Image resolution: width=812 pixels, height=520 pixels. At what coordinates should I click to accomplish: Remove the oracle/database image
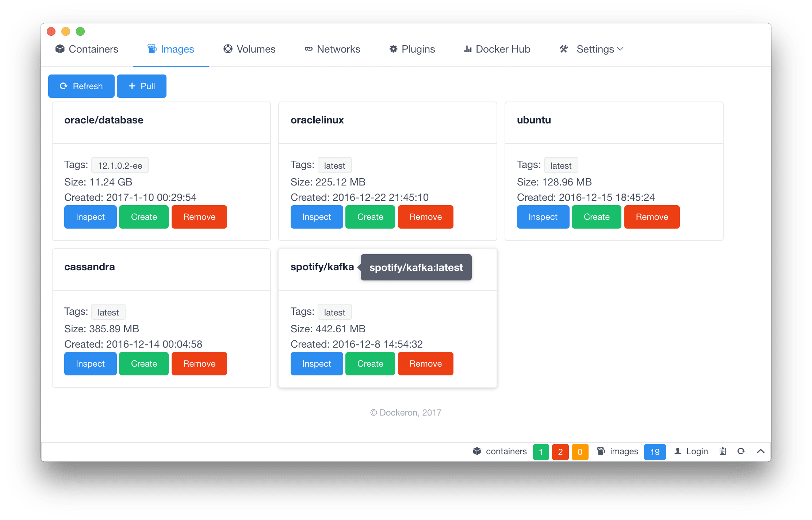pyautogui.click(x=199, y=217)
